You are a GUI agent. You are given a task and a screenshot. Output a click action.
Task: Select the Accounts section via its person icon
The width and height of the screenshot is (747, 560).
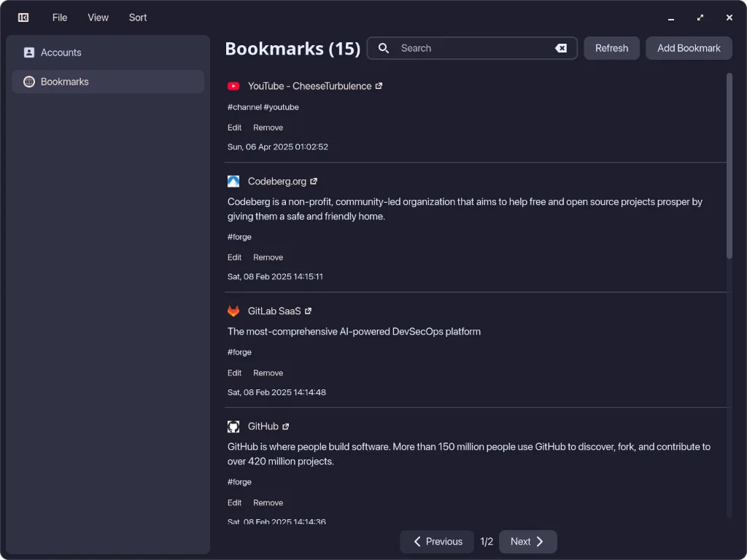pyautogui.click(x=29, y=52)
